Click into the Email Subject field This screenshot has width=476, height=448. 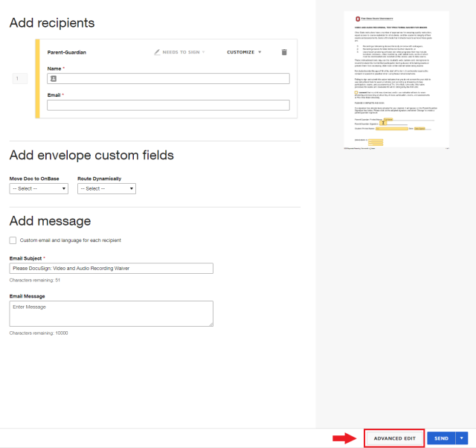(x=111, y=269)
